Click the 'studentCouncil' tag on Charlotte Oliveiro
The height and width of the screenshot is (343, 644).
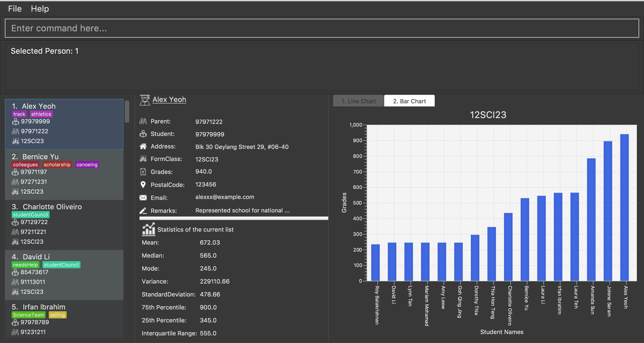(30, 214)
